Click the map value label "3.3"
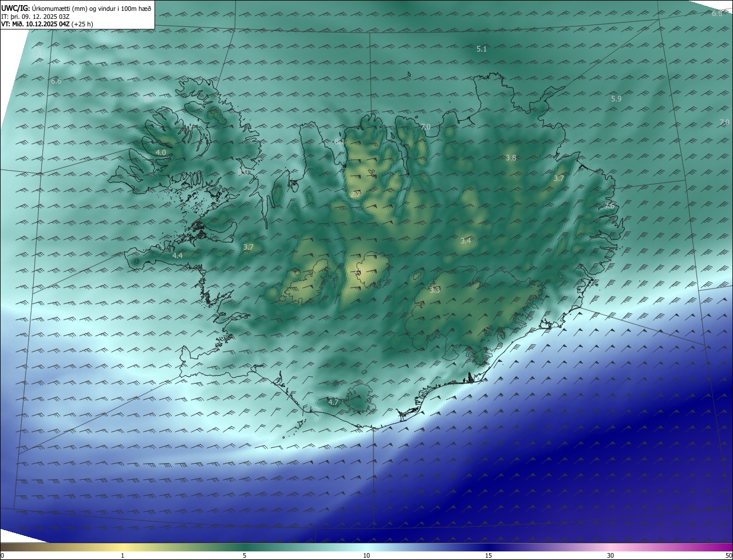The height and width of the screenshot is (560, 733). 435,290
